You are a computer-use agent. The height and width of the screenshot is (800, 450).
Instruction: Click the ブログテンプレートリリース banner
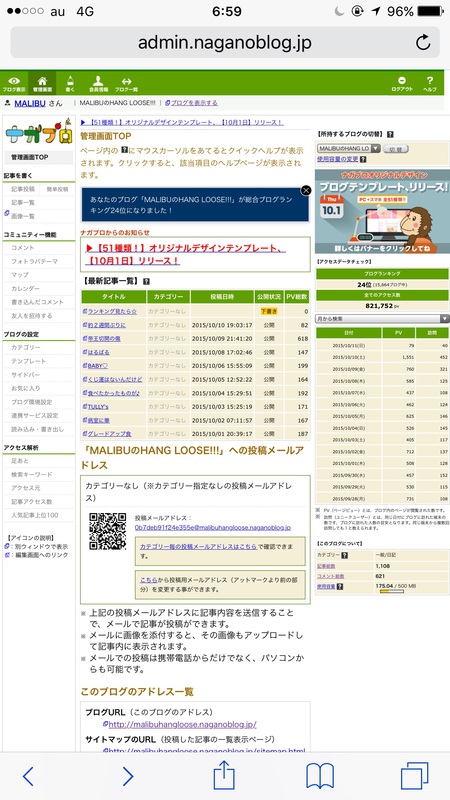(382, 211)
